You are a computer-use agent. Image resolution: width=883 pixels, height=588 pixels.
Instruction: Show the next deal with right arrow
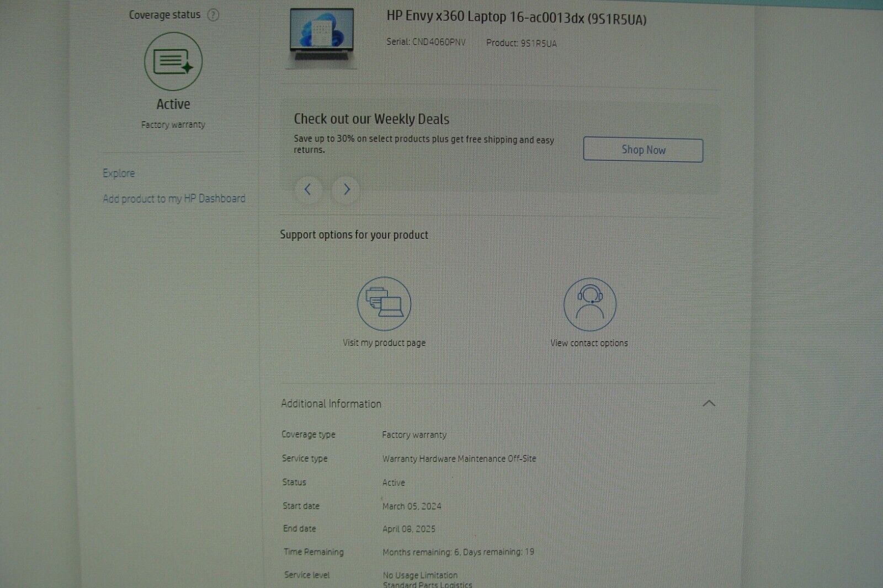347,189
